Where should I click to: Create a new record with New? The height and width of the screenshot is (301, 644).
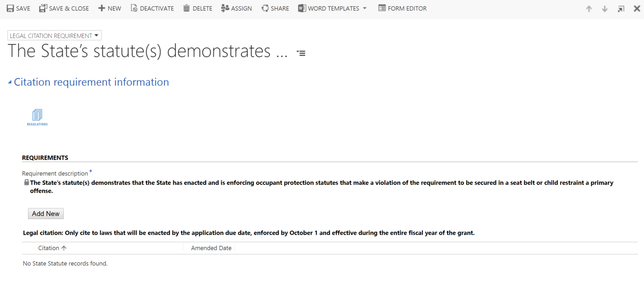[110, 9]
